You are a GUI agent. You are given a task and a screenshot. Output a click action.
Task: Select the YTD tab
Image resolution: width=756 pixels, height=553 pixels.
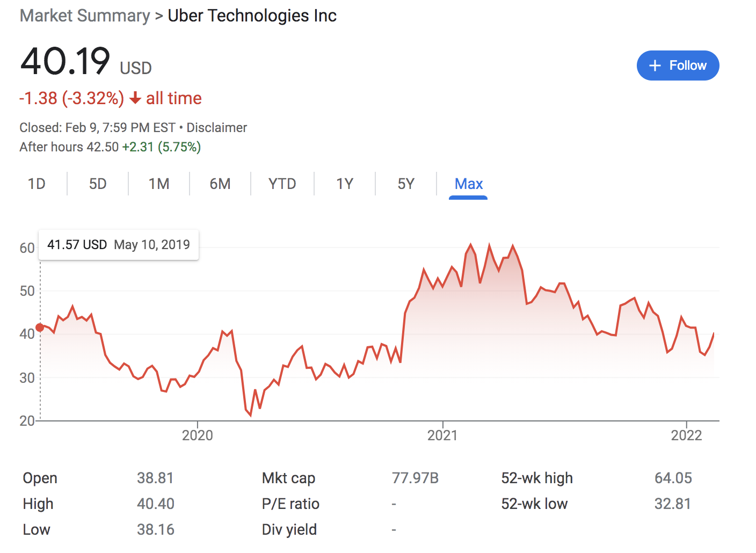coord(282,184)
